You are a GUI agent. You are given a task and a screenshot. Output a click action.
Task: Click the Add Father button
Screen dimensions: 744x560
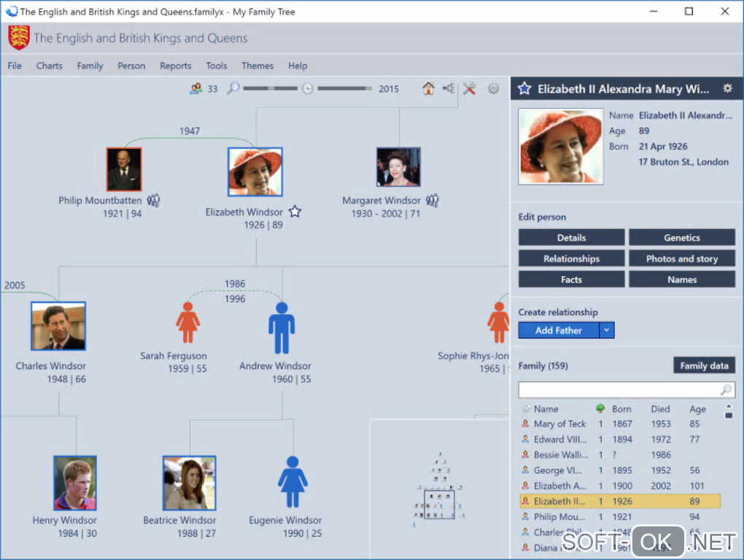[559, 330]
